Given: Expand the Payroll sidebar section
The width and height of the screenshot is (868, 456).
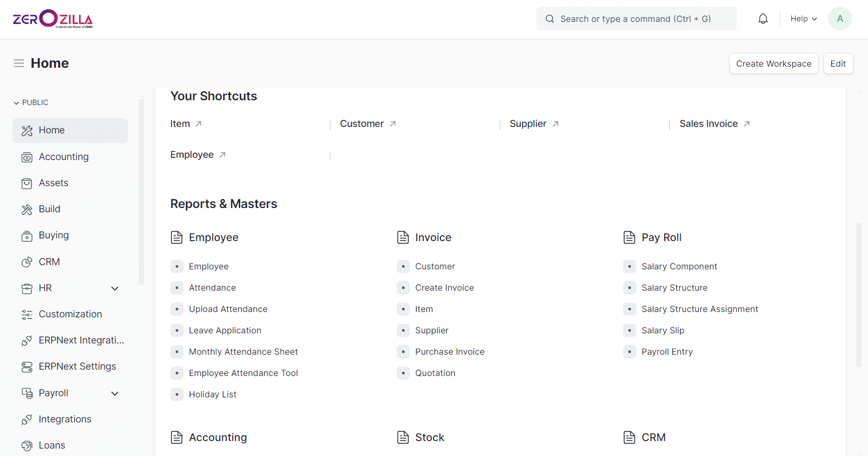Looking at the screenshot, I should (115, 394).
